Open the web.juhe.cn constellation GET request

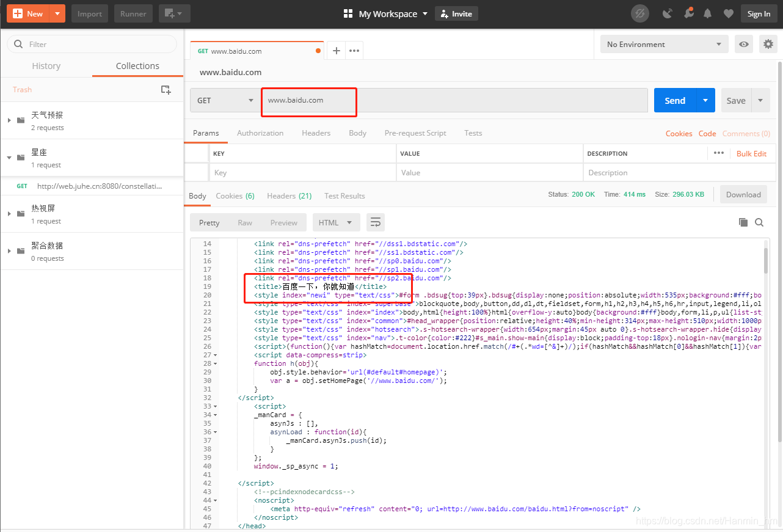pos(92,186)
